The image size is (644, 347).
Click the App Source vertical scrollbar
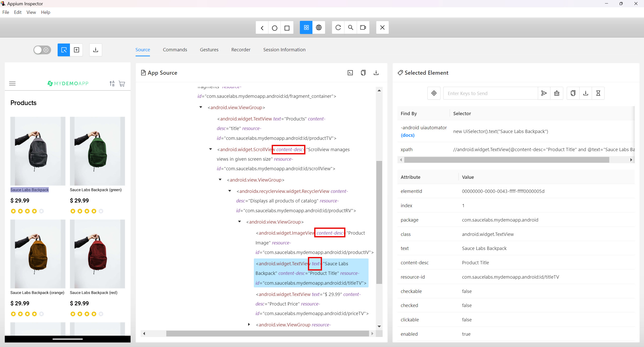point(379,222)
